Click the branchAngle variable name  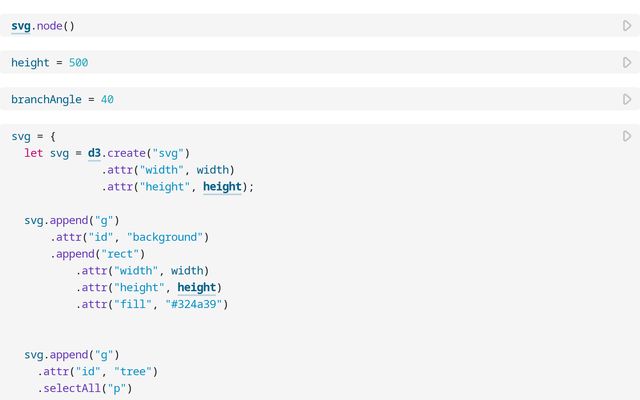pyautogui.click(x=46, y=100)
